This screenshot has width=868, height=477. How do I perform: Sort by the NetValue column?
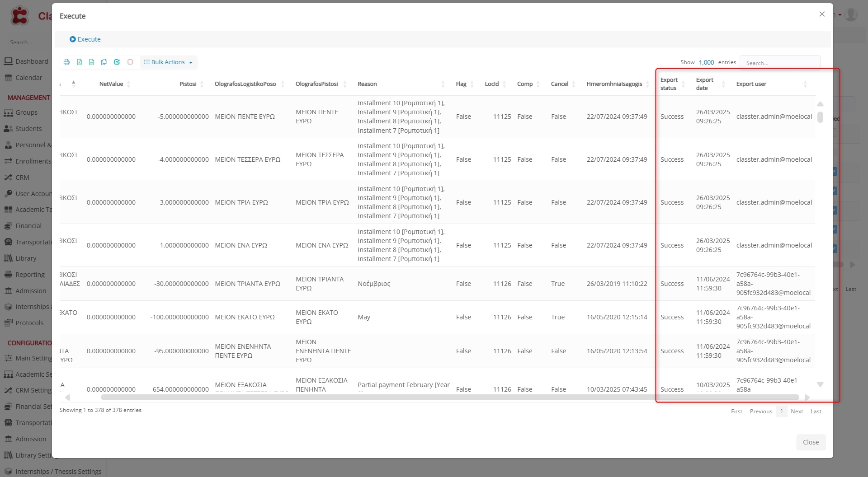111,84
